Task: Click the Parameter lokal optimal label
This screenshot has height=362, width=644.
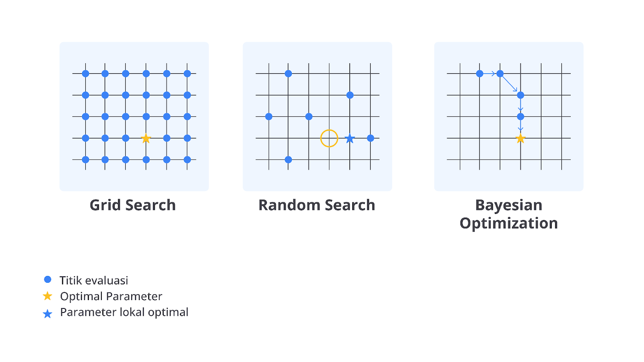Action: click(x=124, y=313)
